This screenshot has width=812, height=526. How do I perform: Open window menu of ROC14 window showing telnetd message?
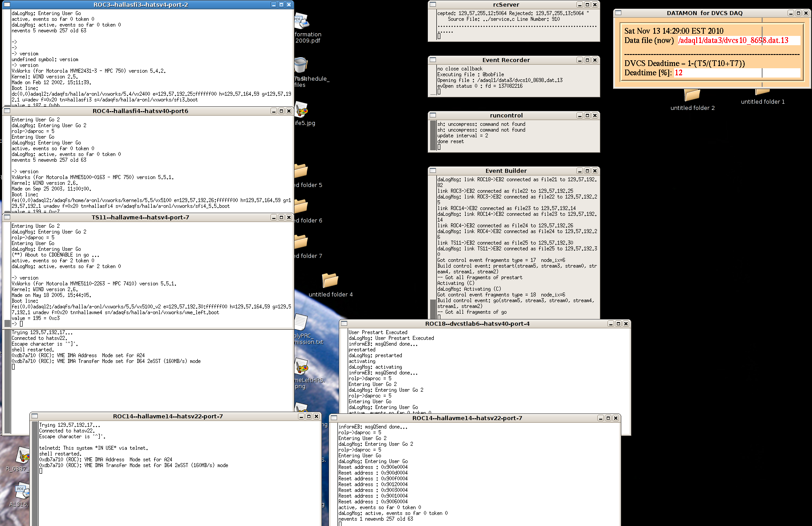click(x=35, y=416)
